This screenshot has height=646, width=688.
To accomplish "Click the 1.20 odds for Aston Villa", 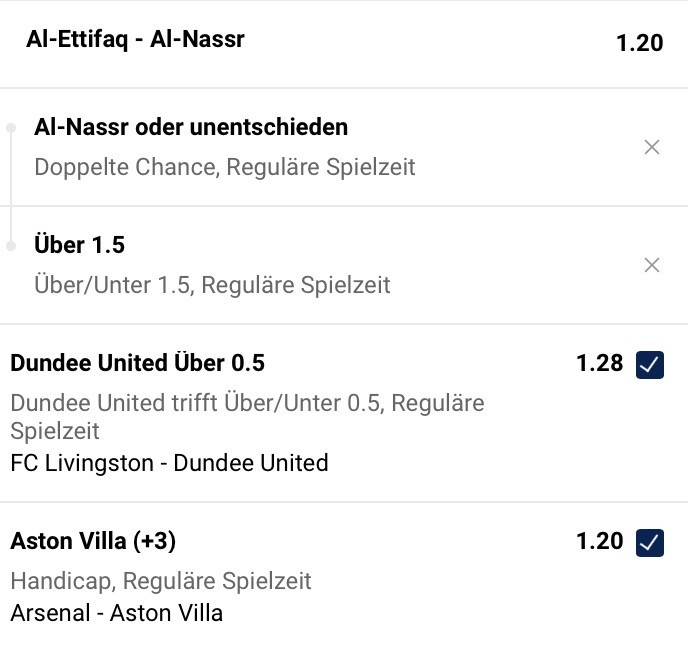I will 599,541.
